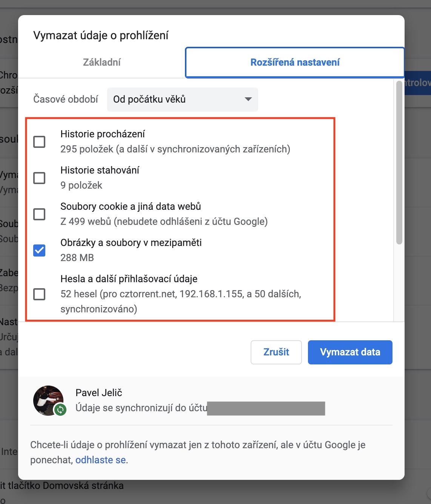Click the Vymazat data button

coord(350,352)
